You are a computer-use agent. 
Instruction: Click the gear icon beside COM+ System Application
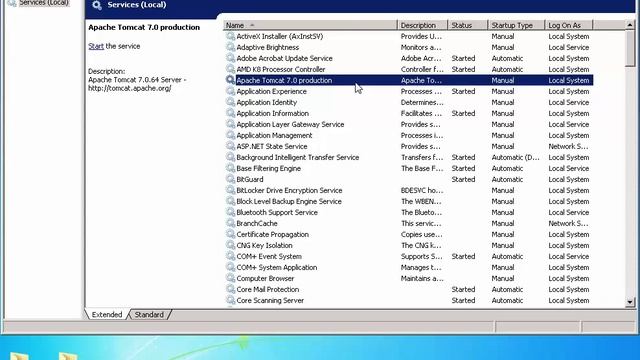point(230,267)
